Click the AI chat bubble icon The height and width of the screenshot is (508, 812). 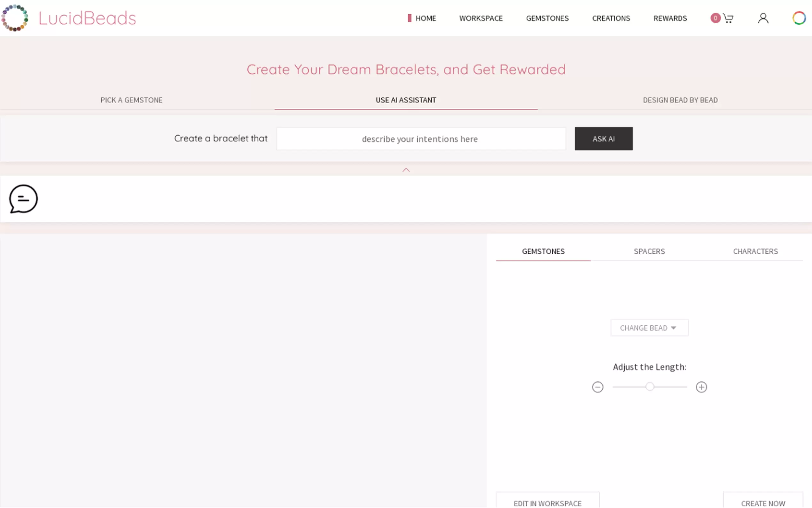pyautogui.click(x=23, y=199)
